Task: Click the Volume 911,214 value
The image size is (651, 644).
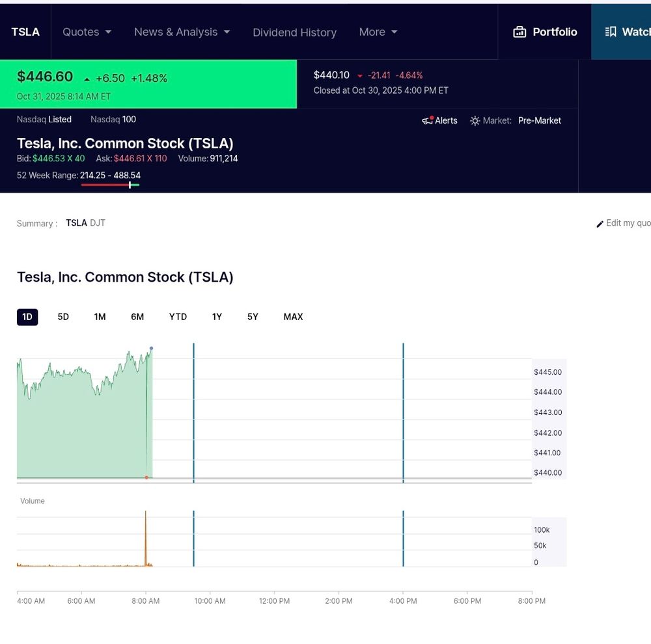Action: point(224,159)
